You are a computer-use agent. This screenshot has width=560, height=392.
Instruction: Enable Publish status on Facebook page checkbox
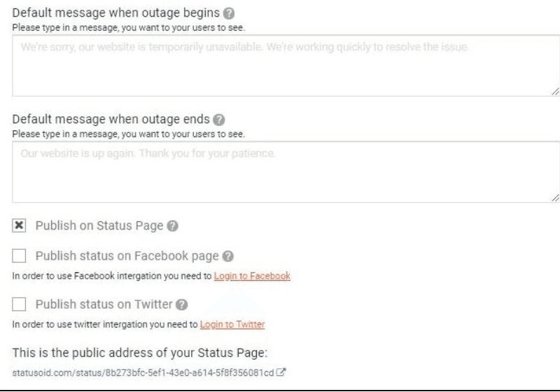click(19, 256)
